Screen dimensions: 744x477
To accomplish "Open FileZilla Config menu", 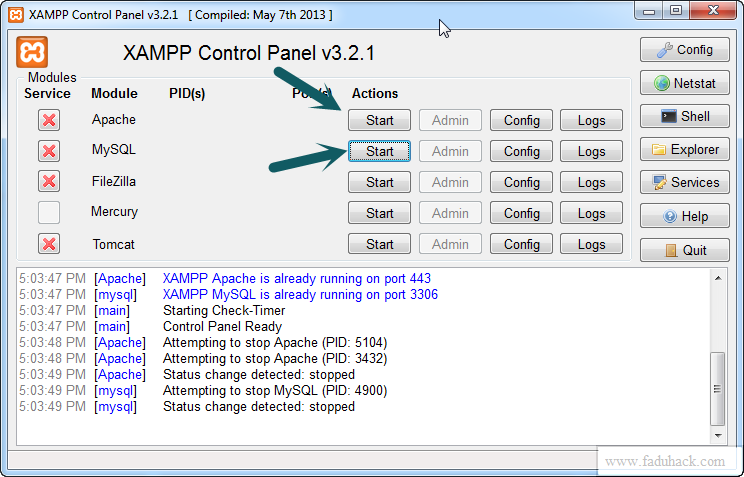I will pyautogui.click(x=521, y=182).
